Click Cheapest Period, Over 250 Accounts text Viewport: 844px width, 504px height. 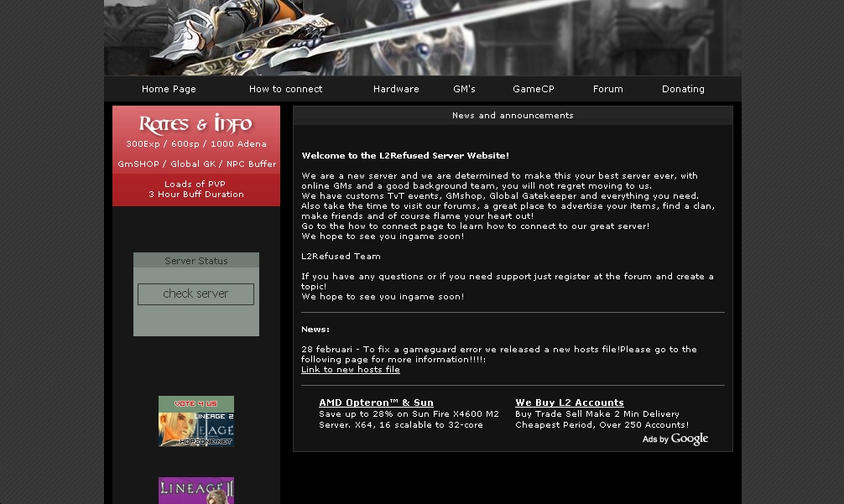(602, 425)
